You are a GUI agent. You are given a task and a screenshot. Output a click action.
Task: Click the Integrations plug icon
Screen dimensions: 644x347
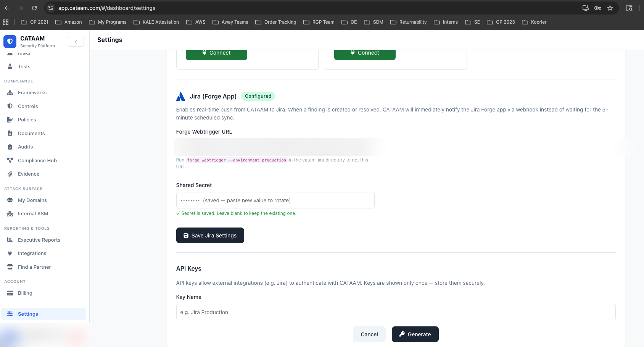10,253
